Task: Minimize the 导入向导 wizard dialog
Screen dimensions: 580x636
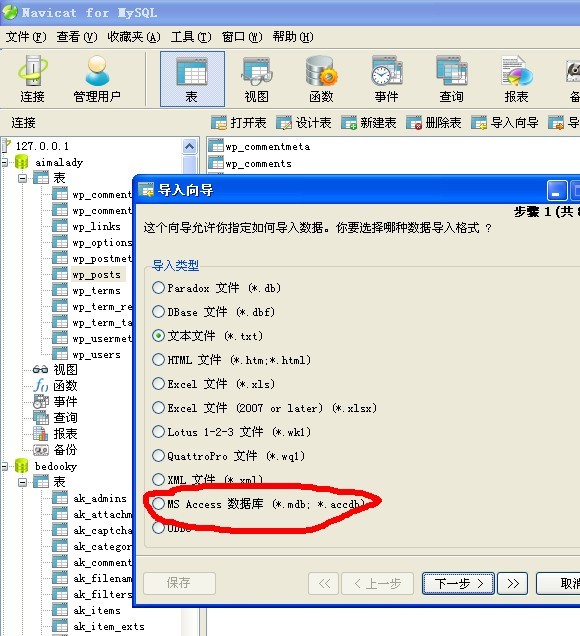Action: (x=557, y=190)
